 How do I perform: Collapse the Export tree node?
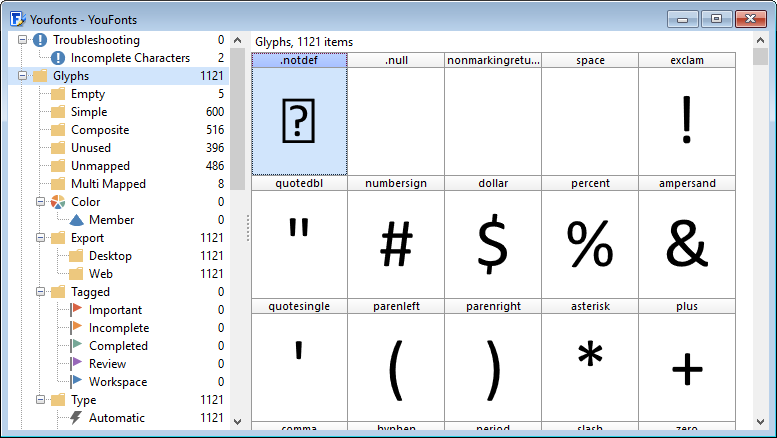pos(41,238)
